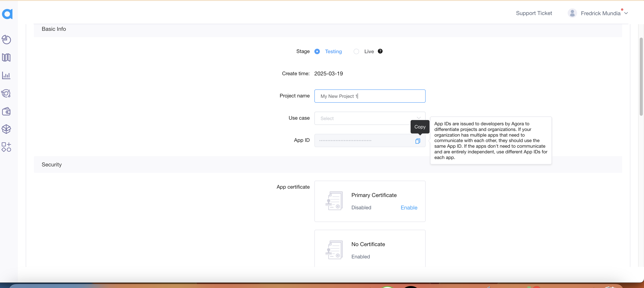Select the Live stage radio button
644x288 pixels.
(356, 51)
